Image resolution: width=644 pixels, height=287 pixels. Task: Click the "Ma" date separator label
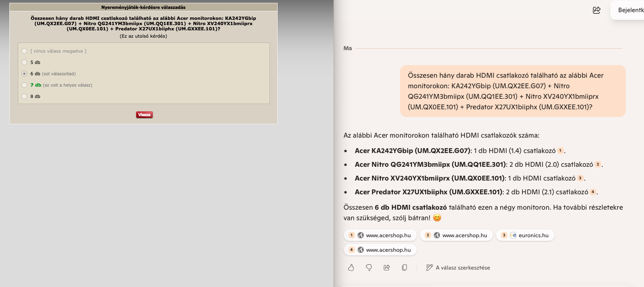348,48
